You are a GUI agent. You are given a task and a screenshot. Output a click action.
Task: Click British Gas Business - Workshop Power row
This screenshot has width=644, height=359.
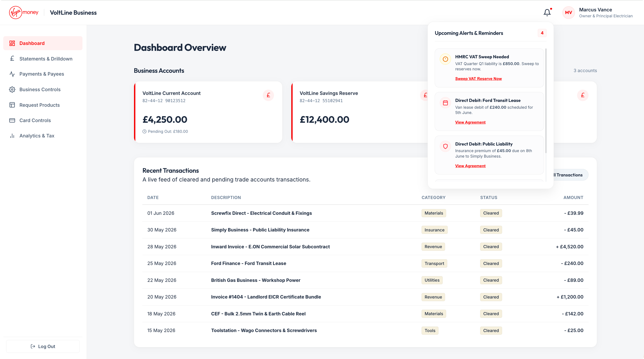click(365, 280)
